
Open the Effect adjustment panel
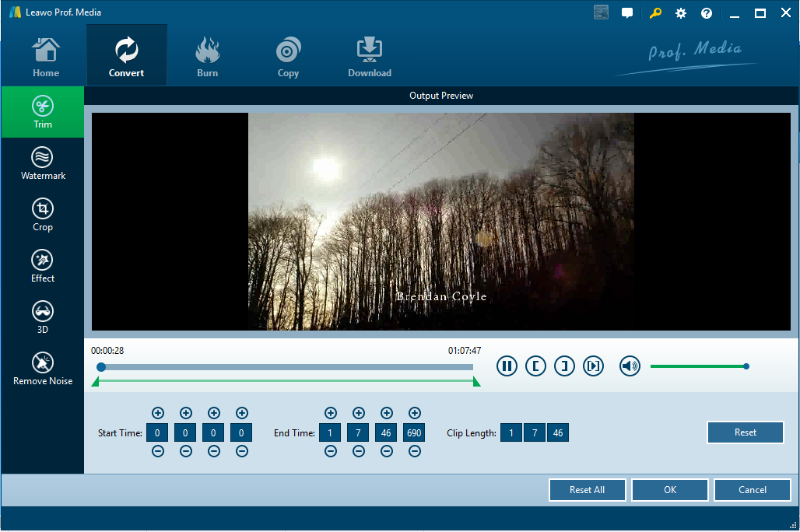(x=43, y=266)
